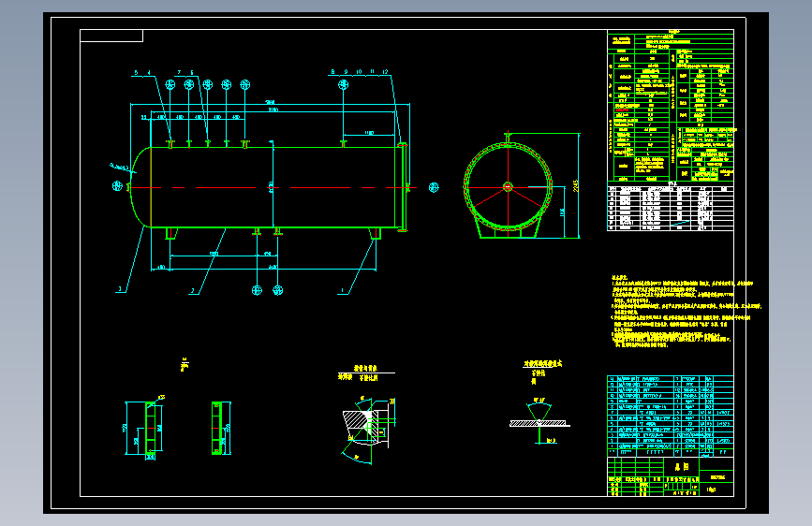Select the elliptical head at tank left end
The height and width of the screenshot is (526, 812).
(x=140, y=187)
